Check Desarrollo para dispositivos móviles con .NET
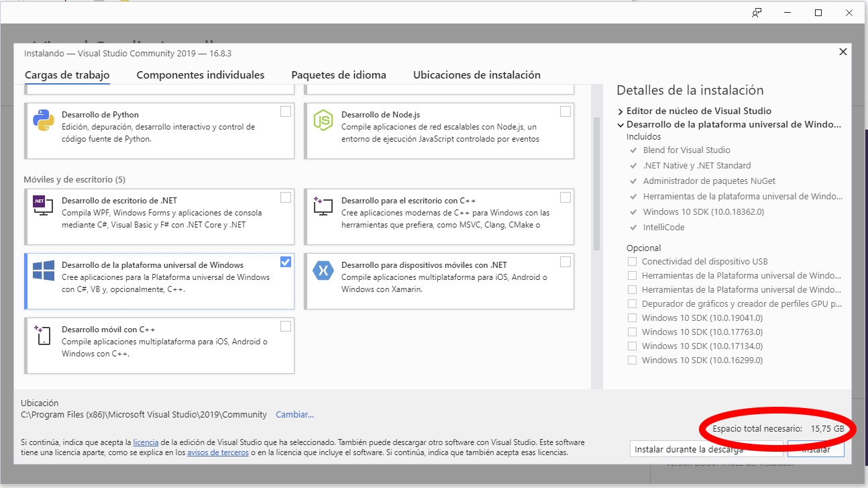 pyautogui.click(x=565, y=262)
